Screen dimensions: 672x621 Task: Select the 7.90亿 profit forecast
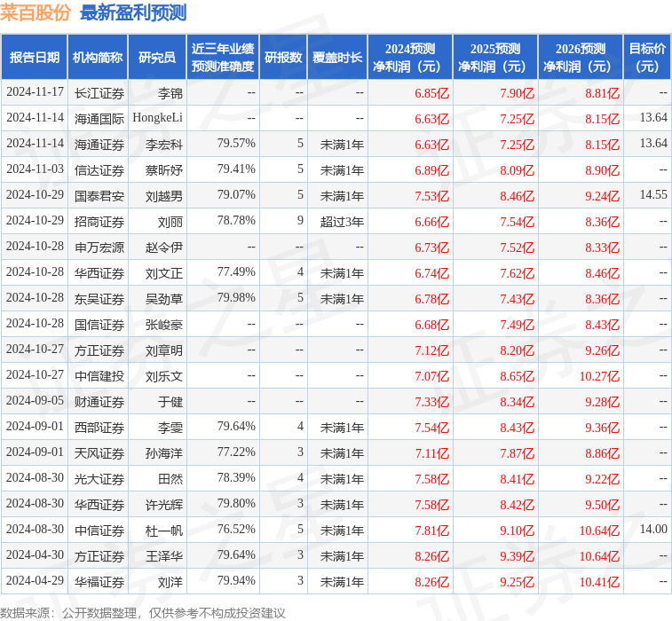pyautogui.click(x=518, y=93)
